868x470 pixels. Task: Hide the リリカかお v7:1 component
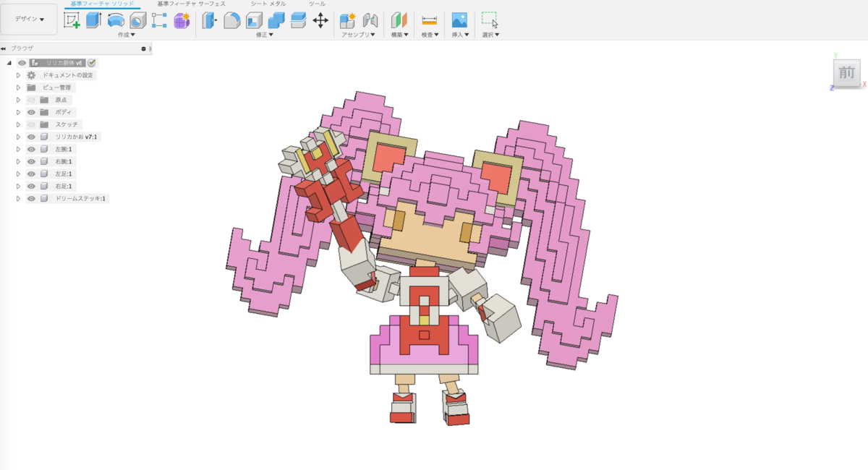click(31, 137)
